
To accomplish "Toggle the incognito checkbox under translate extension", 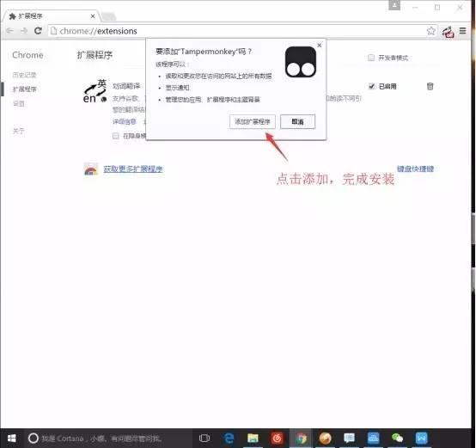I will 116,136.
